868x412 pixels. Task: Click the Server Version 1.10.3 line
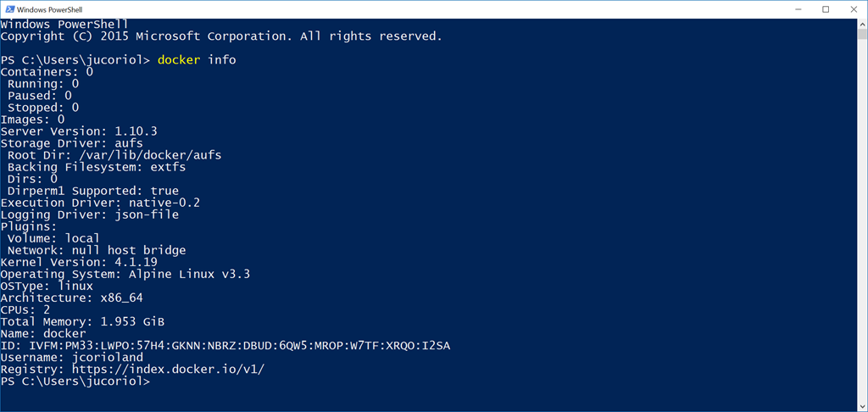79,131
